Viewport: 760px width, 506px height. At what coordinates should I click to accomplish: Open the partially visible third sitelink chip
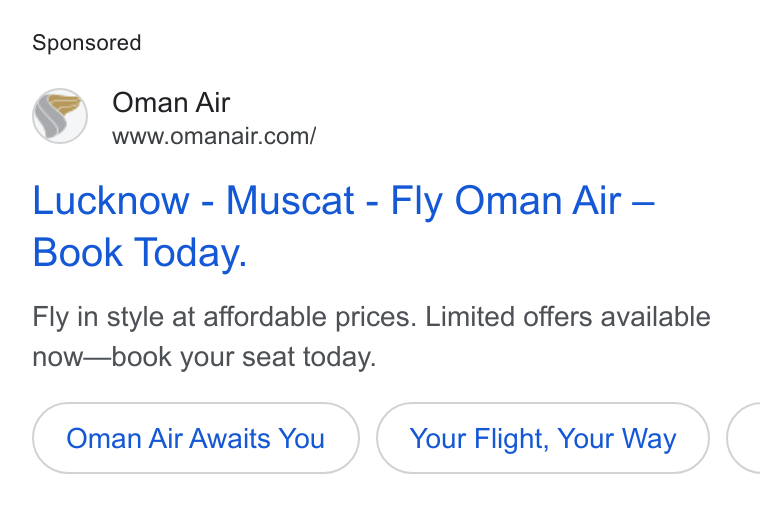click(744, 438)
